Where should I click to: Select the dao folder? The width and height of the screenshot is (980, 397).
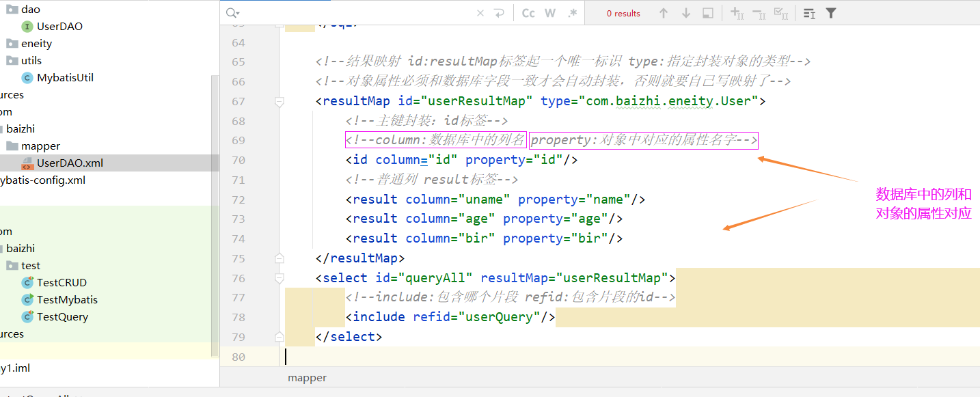31,10
